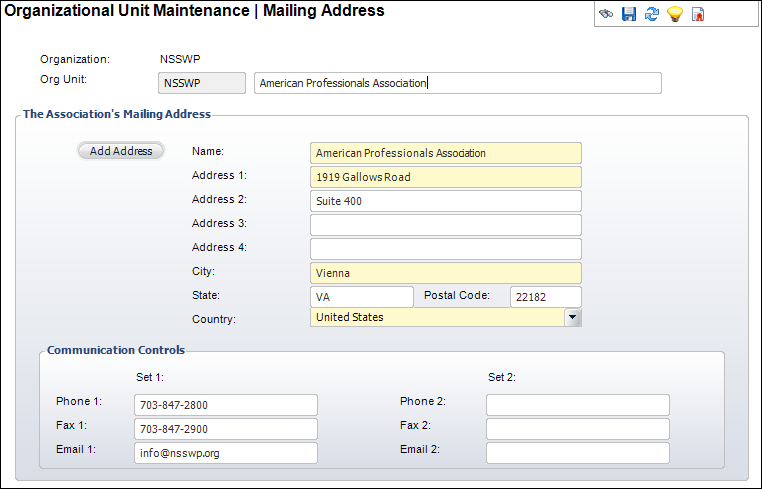
Task: Click the empty Fax 2 field
Action: tap(578, 429)
